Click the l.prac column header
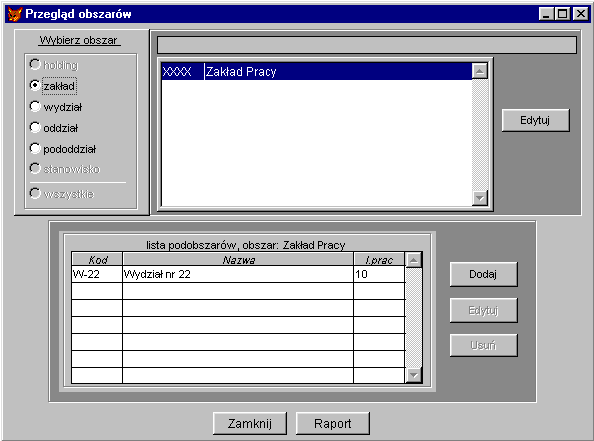The height and width of the screenshot is (441, 594). point(379,260)
